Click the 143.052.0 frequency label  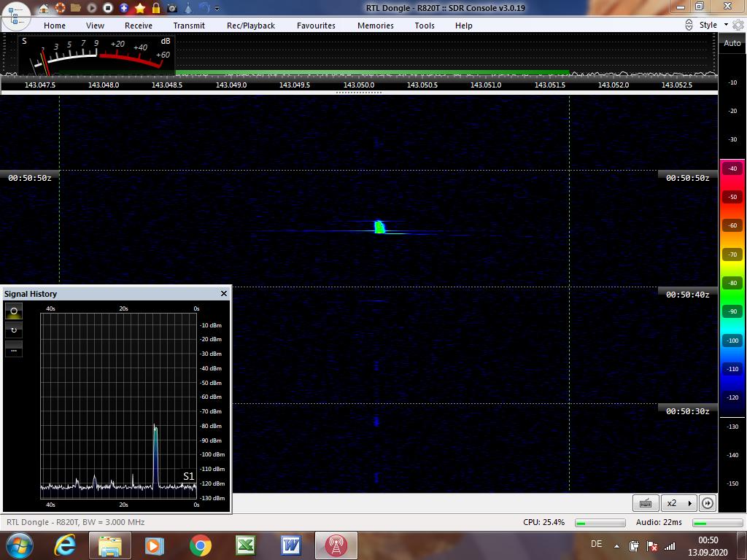tap(613, 85)
